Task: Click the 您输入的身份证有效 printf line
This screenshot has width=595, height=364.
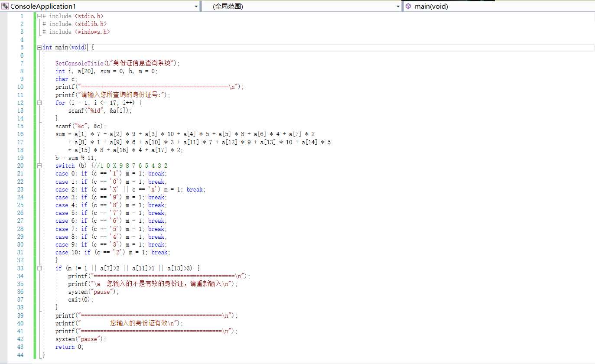Action: [120, 323]
